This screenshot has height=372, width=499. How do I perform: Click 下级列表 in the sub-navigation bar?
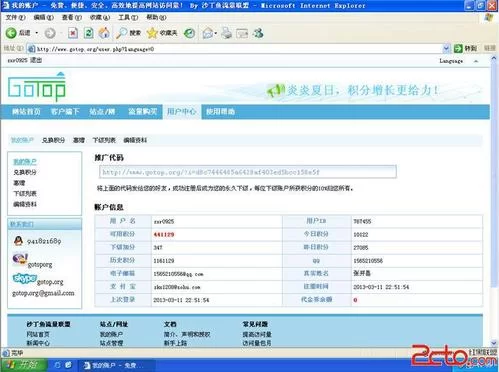tap(104, 140)
